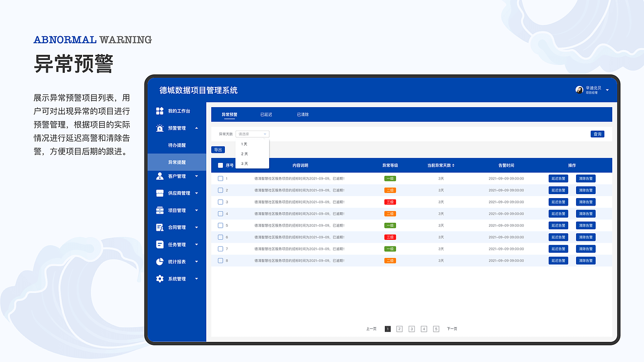This screenshot has width=644, height=362.
Task: Open 异常提醒 in the sidebar
Action: [x=177, y=162]
